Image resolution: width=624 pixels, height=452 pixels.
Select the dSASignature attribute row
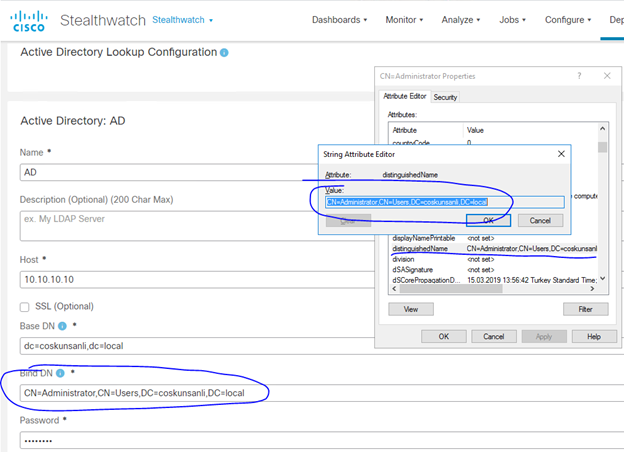tap(493, 270)
